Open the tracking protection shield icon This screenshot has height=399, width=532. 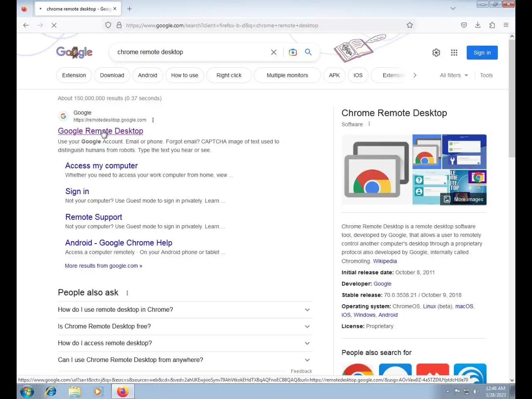(x=108, y=25)
